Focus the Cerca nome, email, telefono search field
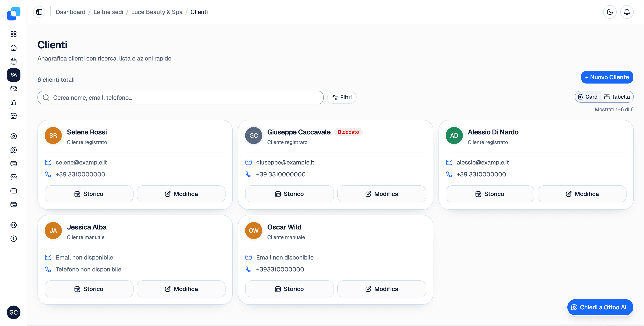Image resolution: width=644 pixels, height=326 pixels. point(181,98)
